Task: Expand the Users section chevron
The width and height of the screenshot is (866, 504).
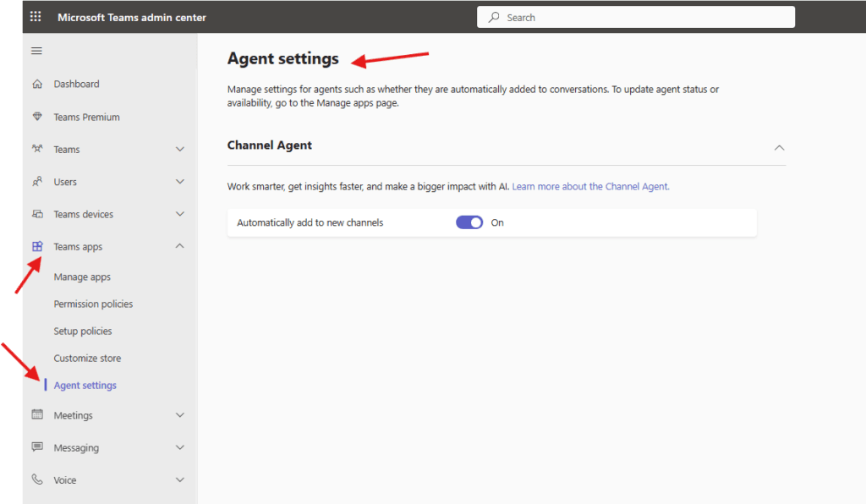Action: (x=179, y=182)
